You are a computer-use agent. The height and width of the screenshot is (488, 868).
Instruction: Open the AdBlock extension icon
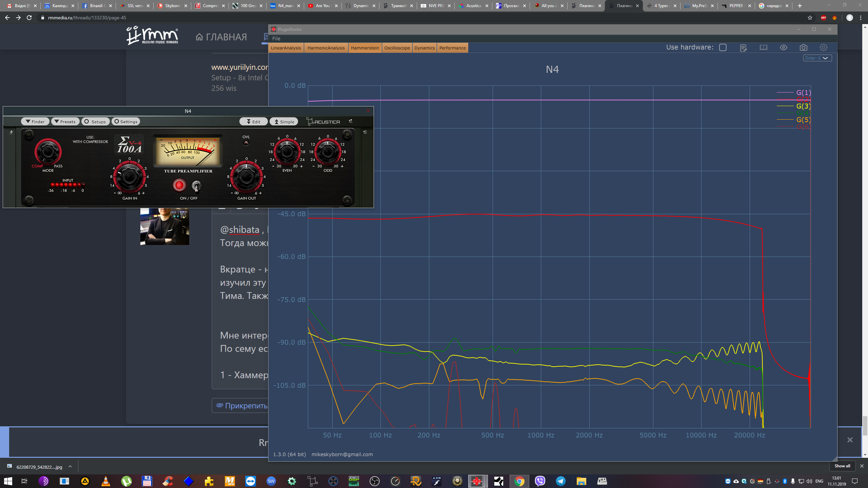point(824,18)
